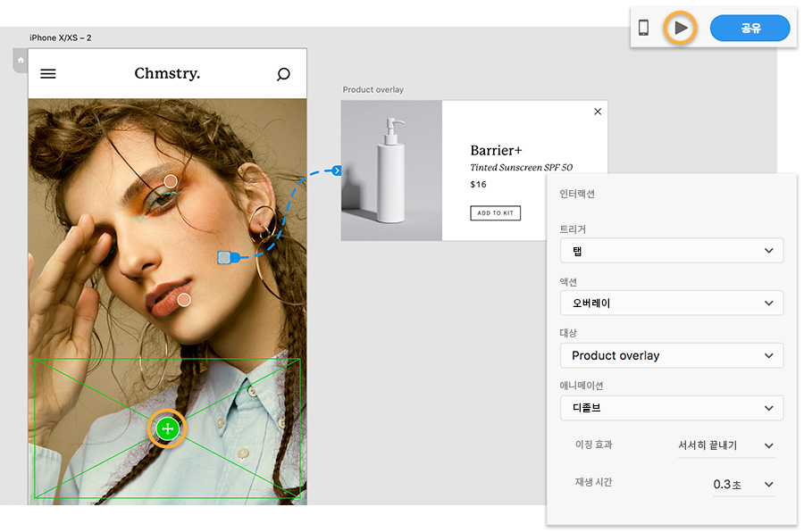804x532 pixels.
Task: Click the search magnifier icon in the header
Action: point(283,74)
